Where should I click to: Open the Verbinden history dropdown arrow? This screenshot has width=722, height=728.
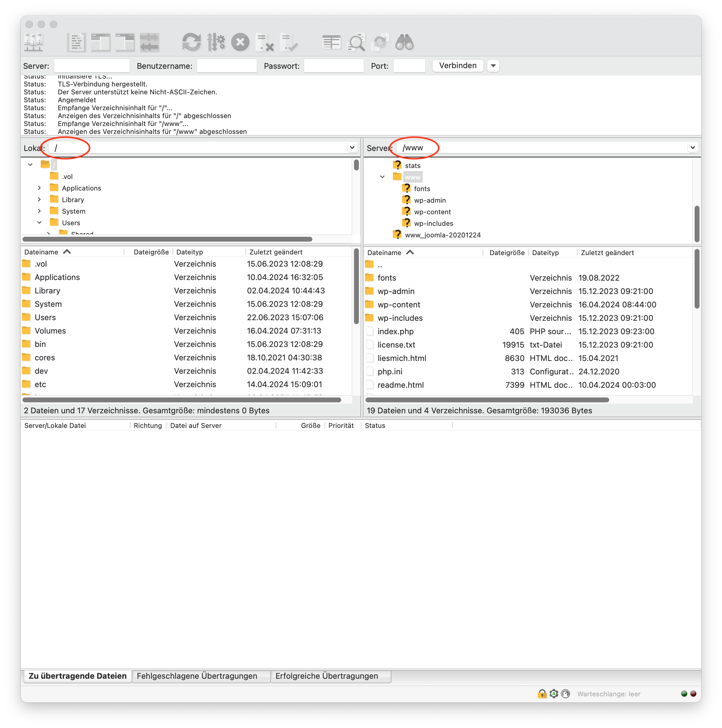pos(493,65)
